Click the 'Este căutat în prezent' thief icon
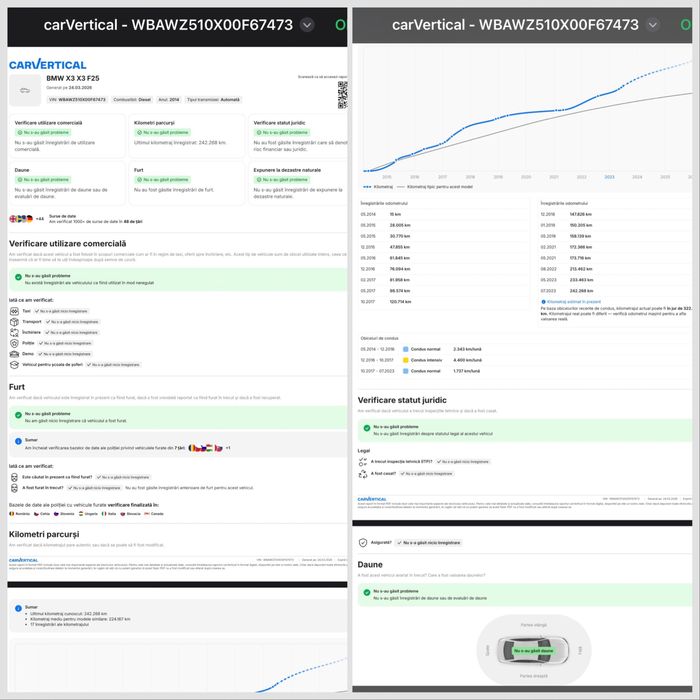Screen dimensions: 700x700 point(14,477)
